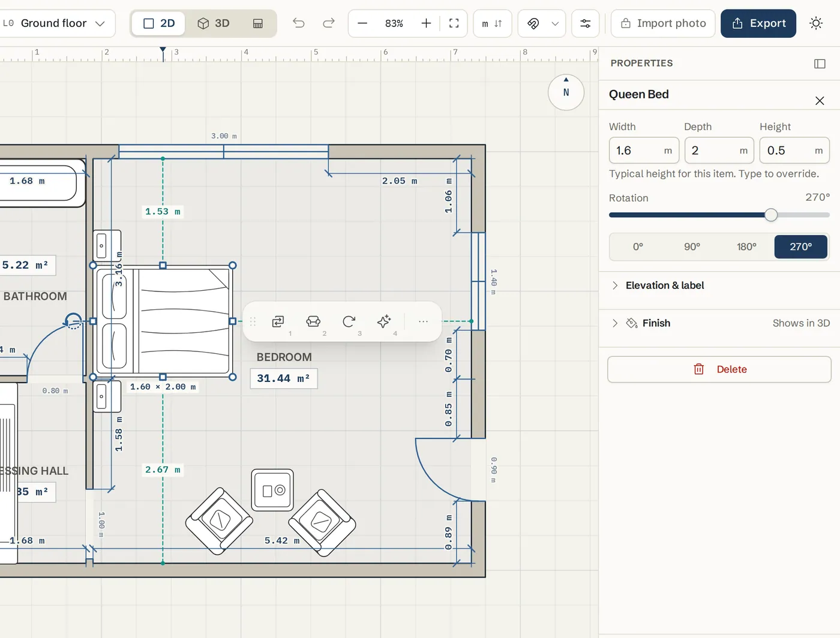Switch to 3D view
This screenshot has height=638, width=840.
pos(214,23)
